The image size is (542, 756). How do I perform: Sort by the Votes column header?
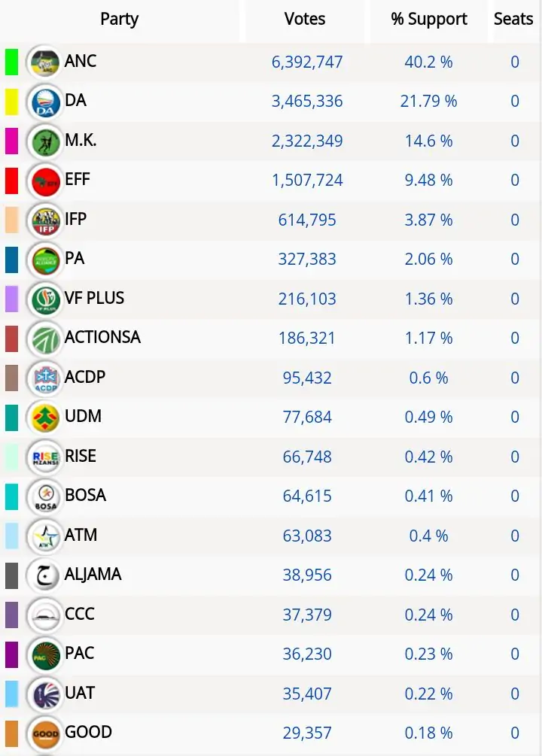[x=306, y=20]
